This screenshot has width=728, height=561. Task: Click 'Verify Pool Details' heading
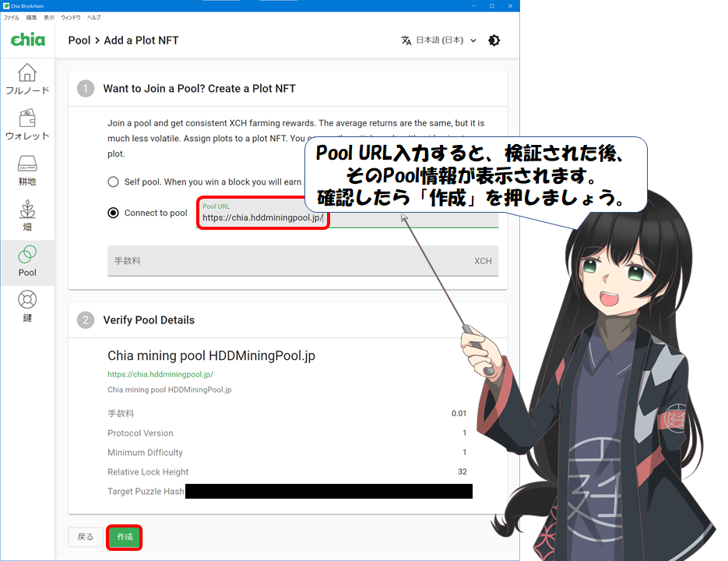[149, 320]
